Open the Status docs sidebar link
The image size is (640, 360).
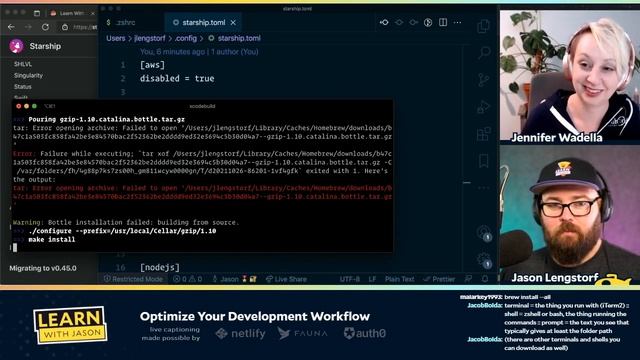[22, 87]
